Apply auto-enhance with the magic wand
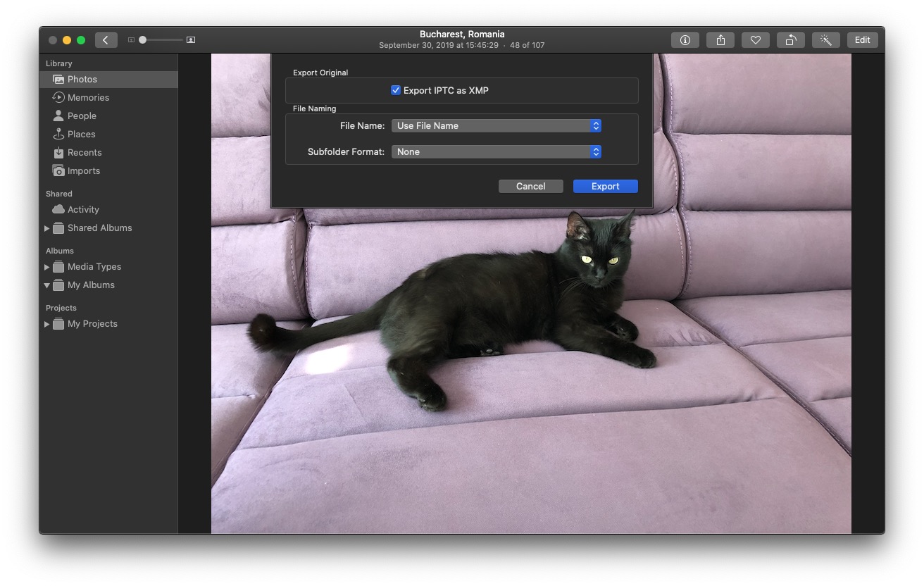Screen dimensions: 924x586 (x=825, y=40)
